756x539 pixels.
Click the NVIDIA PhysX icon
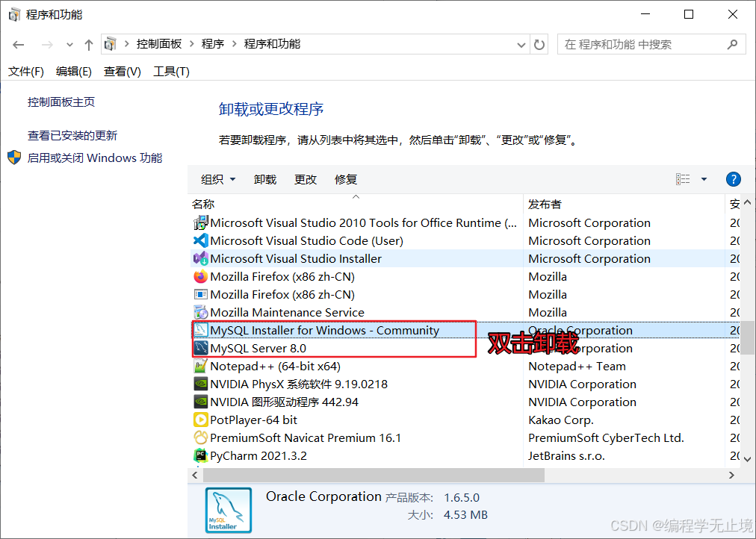click(x=200, y=384)
